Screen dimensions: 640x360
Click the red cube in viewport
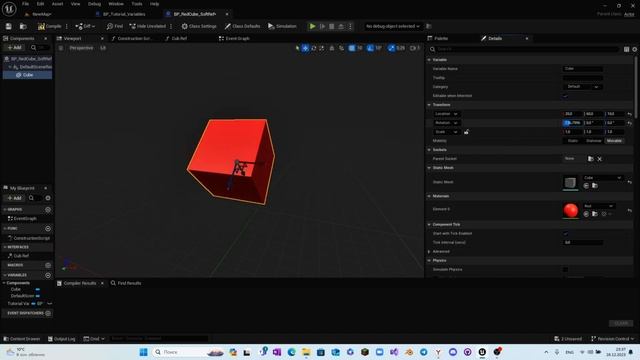(231, 161)
